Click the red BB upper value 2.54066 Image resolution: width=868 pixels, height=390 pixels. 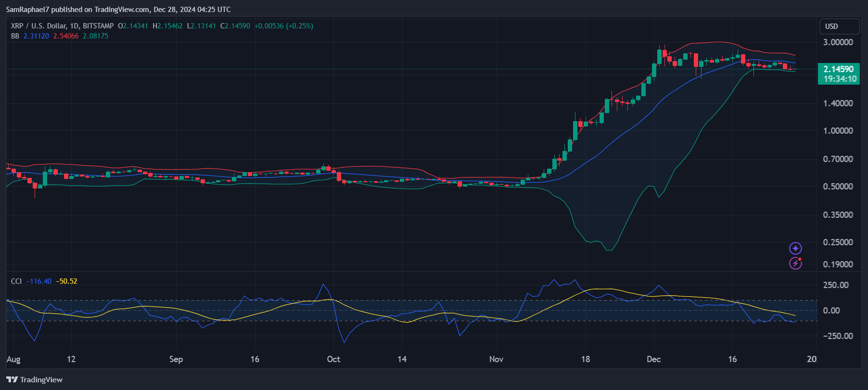[x=66, y=36]
